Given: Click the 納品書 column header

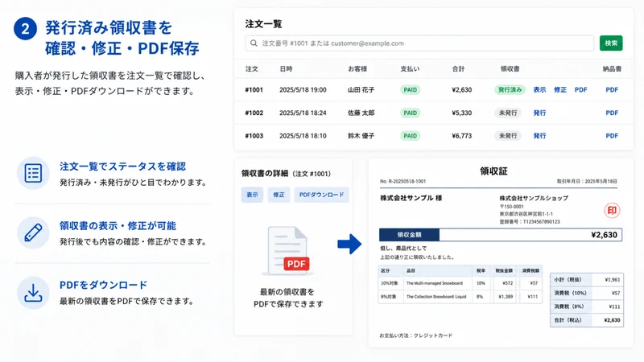Looking at the screenshot, I should [x=612, y=68].
